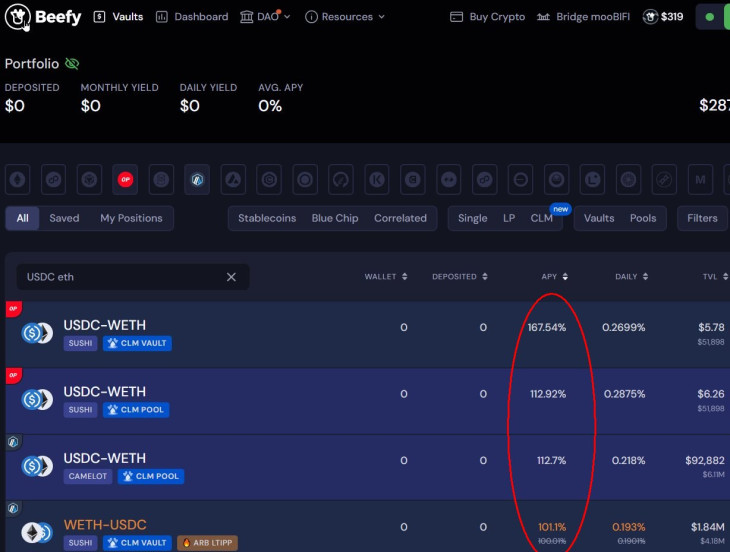Filter by LP vaults

click(509, 218)
